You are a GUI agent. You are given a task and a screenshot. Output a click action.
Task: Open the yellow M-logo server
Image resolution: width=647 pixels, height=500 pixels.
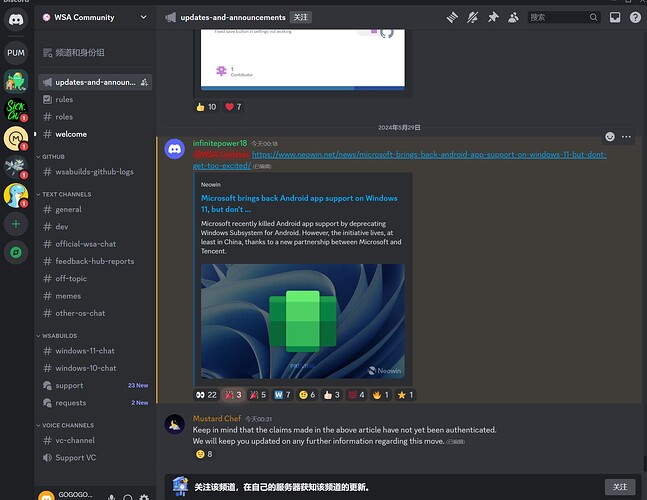click(x=16, y=138)
